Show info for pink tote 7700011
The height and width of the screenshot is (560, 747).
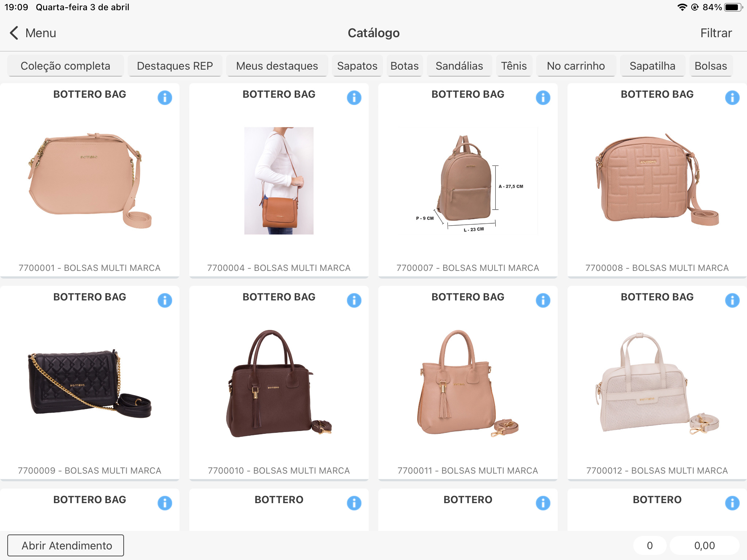(x=543, y=300)
